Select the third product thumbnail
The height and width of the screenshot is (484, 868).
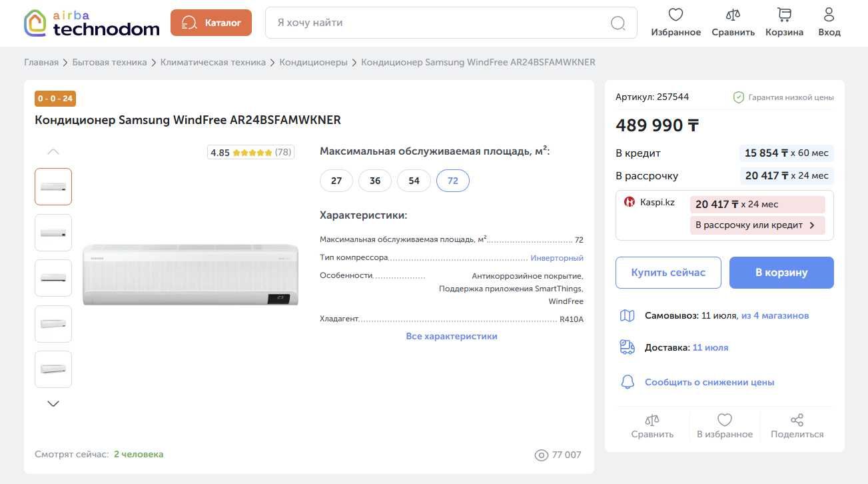pyautogui.click(x=53, y=278)
